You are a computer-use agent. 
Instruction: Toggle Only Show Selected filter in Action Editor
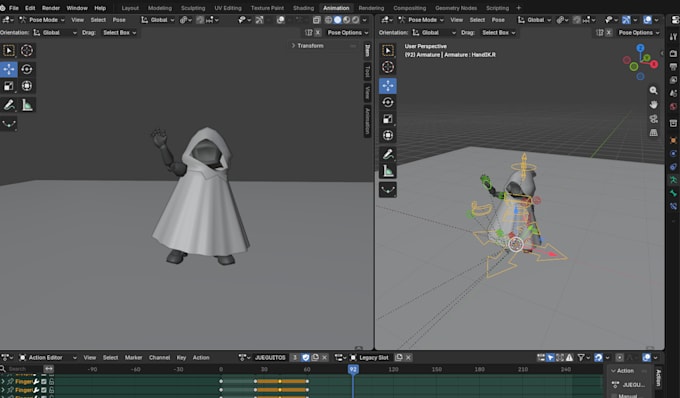[550, 358]
